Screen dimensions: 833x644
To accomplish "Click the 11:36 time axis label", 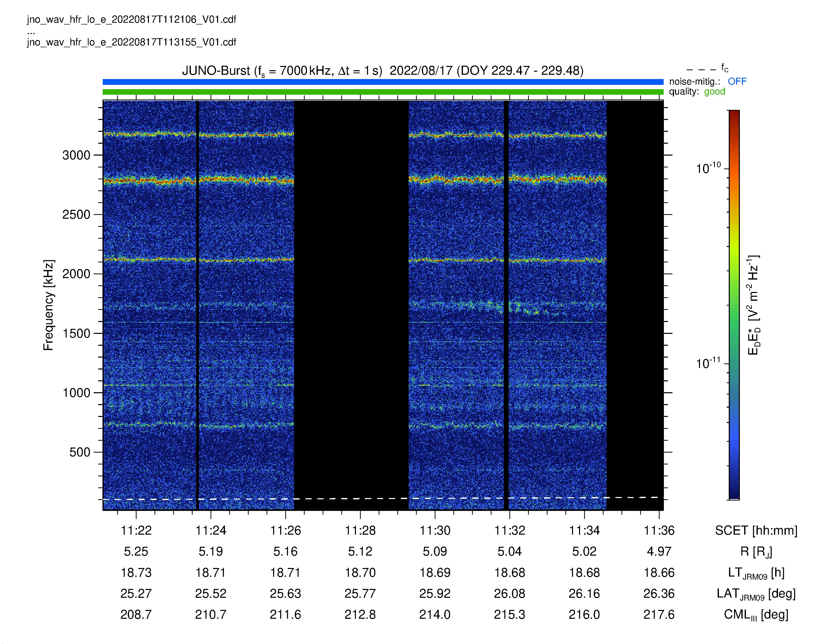I will click(x=659, y=530).
